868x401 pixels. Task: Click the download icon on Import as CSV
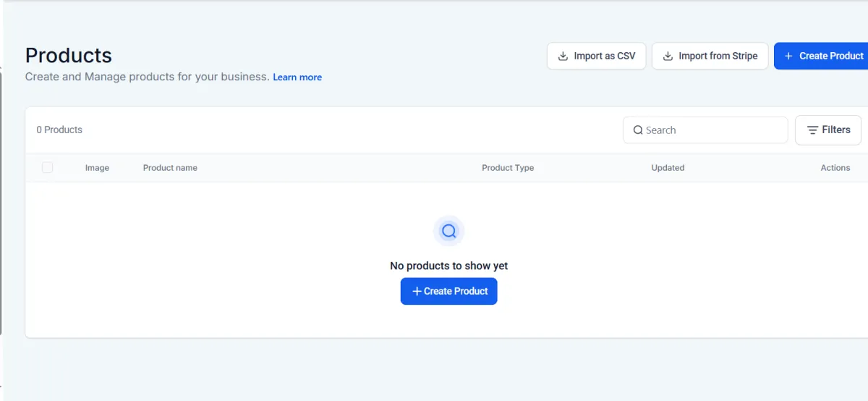563,56
